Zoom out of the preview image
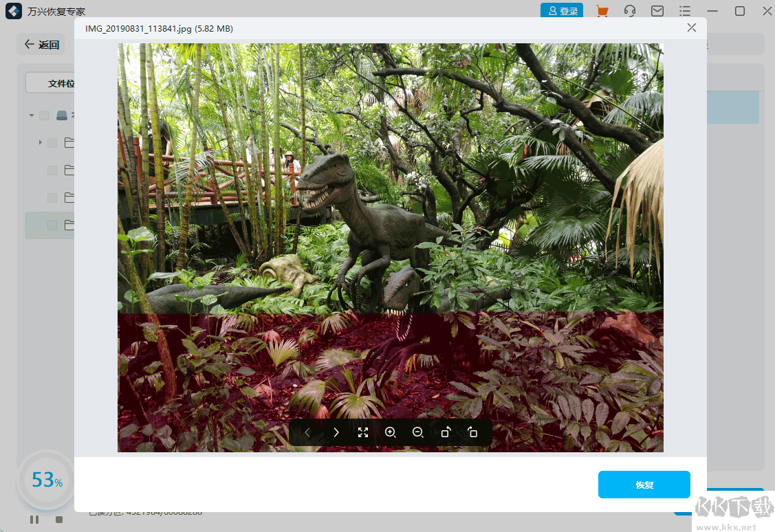The image size is (775, 532). coord(418,433)
